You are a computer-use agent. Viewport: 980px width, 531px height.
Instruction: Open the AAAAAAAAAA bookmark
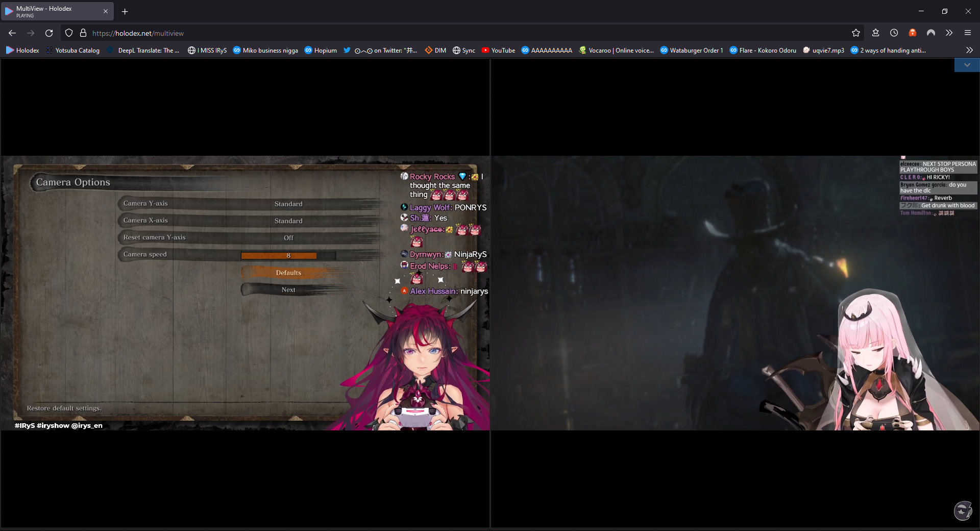[x=547, y=51]
